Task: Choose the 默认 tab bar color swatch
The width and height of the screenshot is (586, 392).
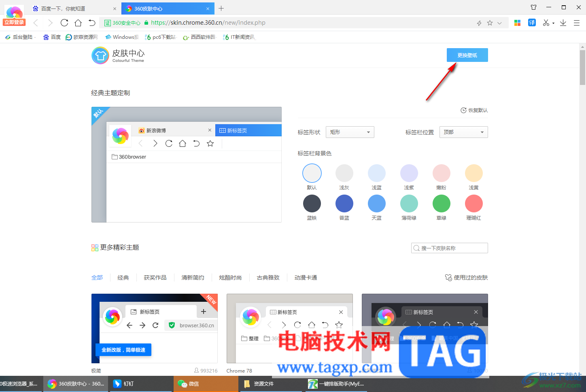Action: click(312, 173)
